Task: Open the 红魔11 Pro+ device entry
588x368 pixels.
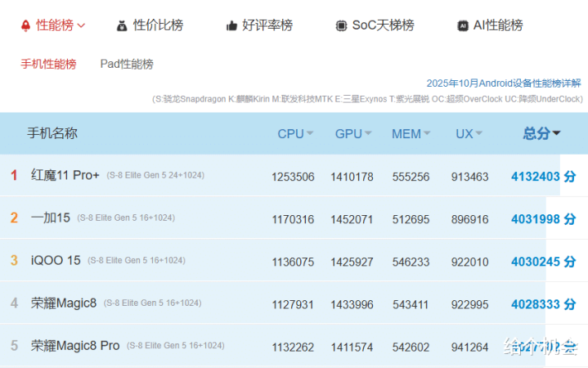Action: point(65,175)
